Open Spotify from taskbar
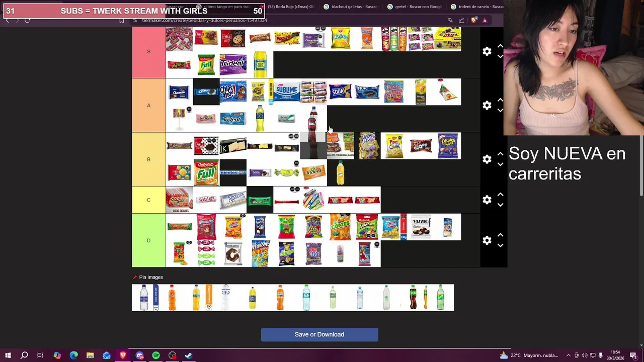This screenshot has height=362, width=644. (156, 355)
